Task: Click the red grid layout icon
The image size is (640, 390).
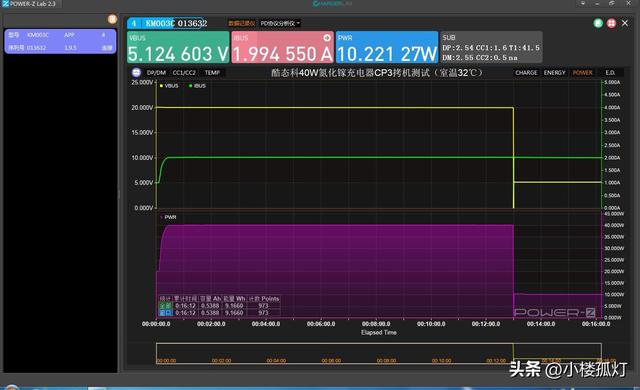Action: [x=611, y=23]
